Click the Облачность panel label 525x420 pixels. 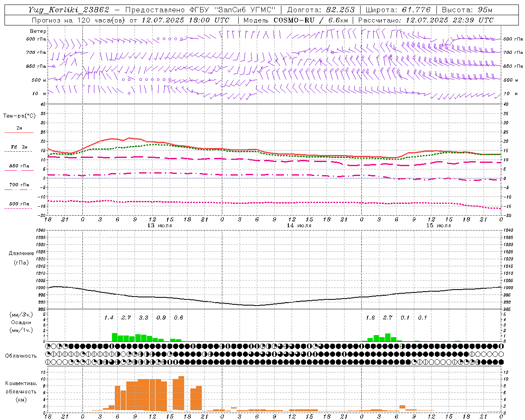pos(21,356)
